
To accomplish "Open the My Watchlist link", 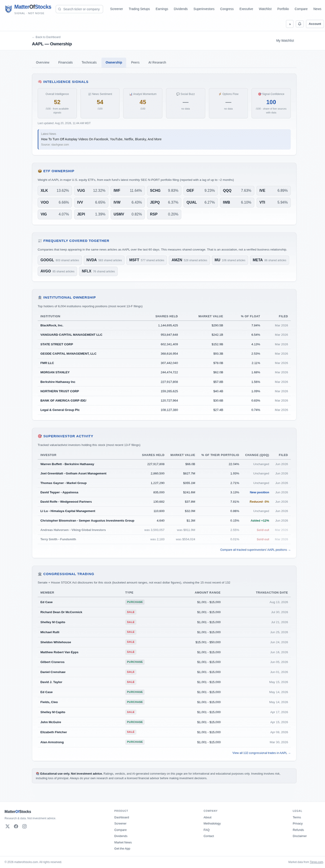I will (285, 41).
